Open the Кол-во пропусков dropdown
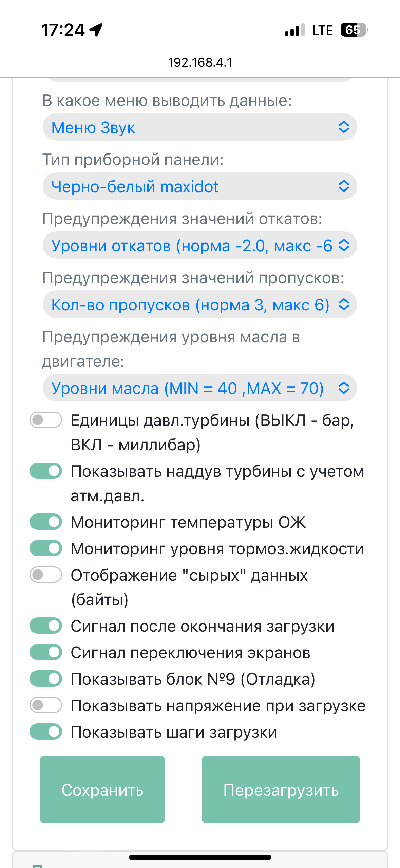 200,304
